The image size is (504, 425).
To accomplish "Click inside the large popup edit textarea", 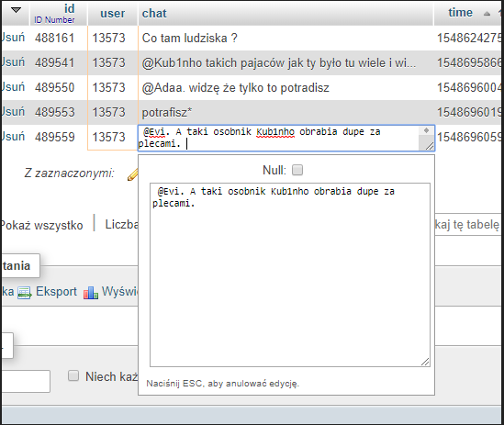I will point(290,274).
